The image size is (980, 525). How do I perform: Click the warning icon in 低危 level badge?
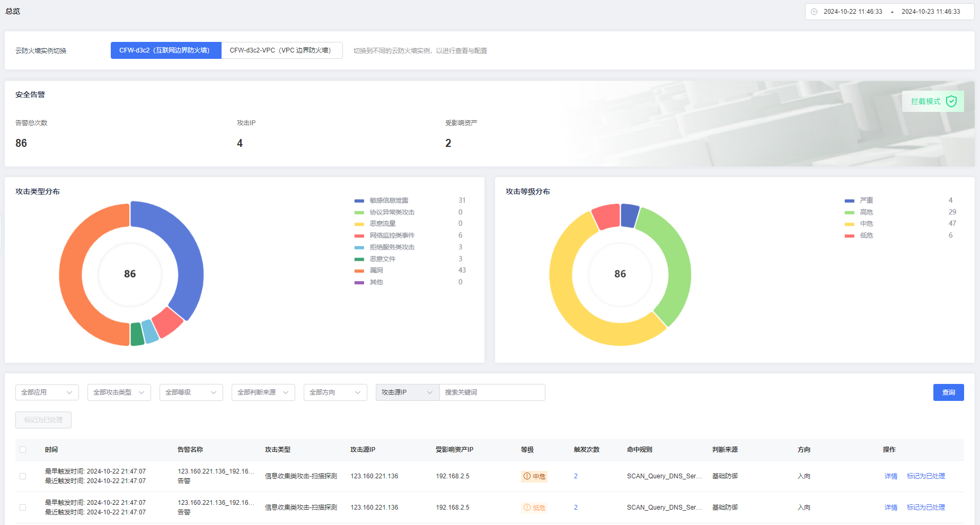pyautogui.click(x=527, y=507)
